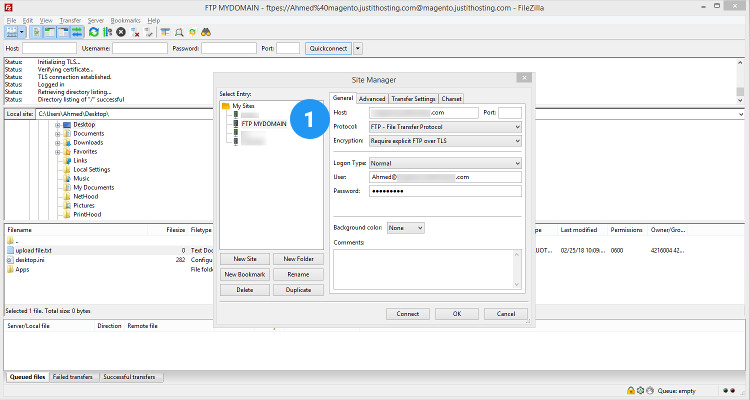Switch to Charset tab
This screenshot has width=750, height=400.
click(x=451, y=99)
